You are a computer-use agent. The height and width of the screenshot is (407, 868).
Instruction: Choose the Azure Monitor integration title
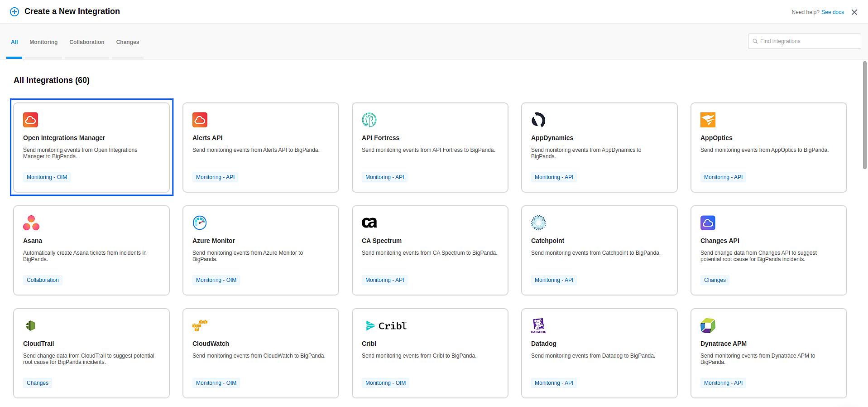pyautogui.click(x=214, y=241)
